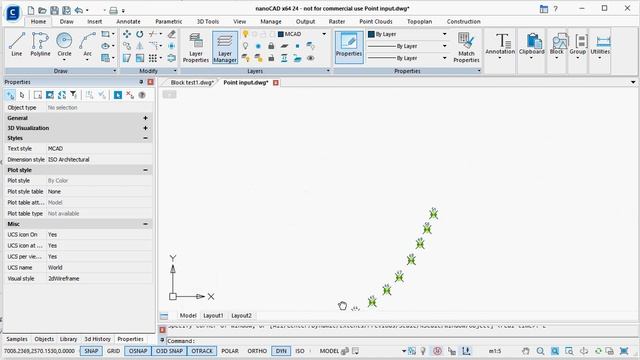The width and height of the screenshot is (640, 360).
Task: Open the Draw ribbon tab
Action: pyautogui.click(x=67, y=22)
